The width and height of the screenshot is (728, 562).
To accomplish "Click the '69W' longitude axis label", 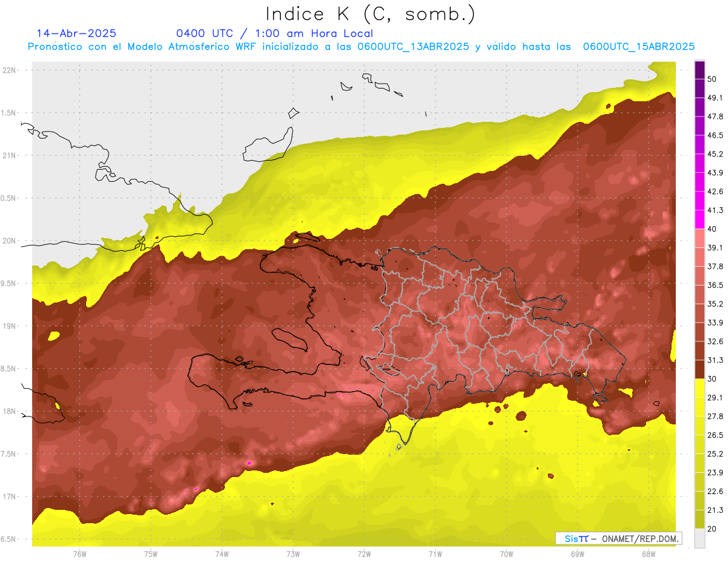I will click(578, 554).
